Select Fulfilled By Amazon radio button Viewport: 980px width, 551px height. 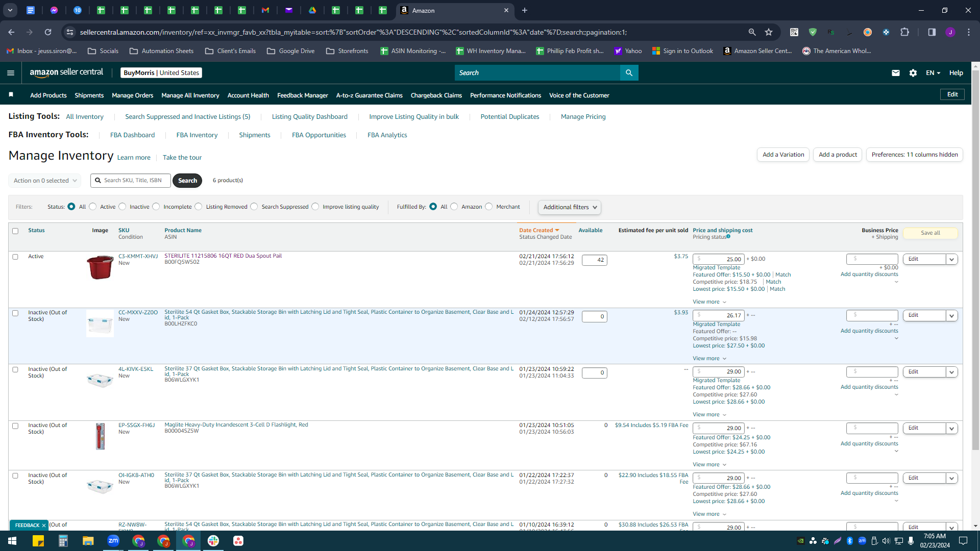click(x=454, y=207)
